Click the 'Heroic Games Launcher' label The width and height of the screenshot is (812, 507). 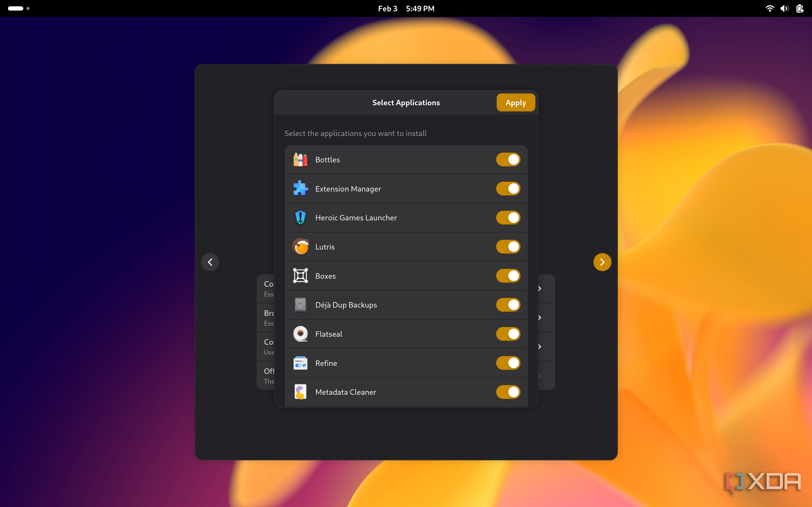[356, 218]
